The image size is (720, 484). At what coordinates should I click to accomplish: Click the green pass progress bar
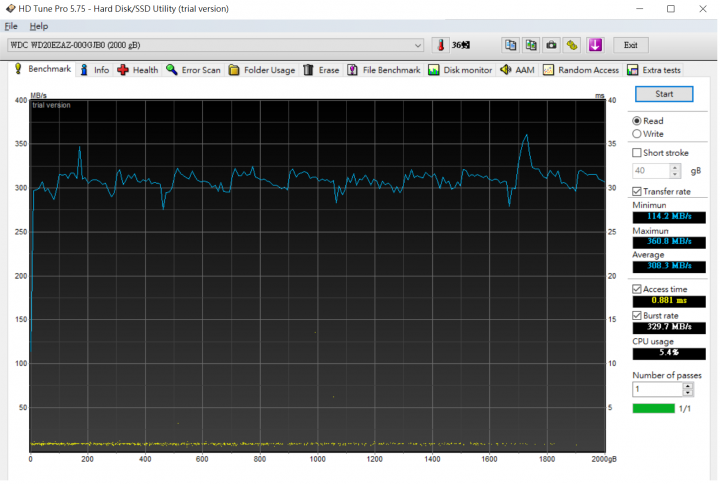click(x=654, y=409)
